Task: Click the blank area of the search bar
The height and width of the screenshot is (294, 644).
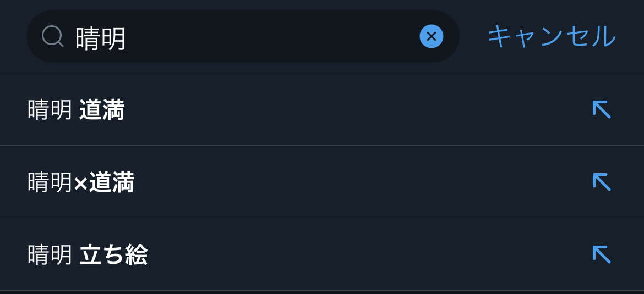Action: (275, 36)
